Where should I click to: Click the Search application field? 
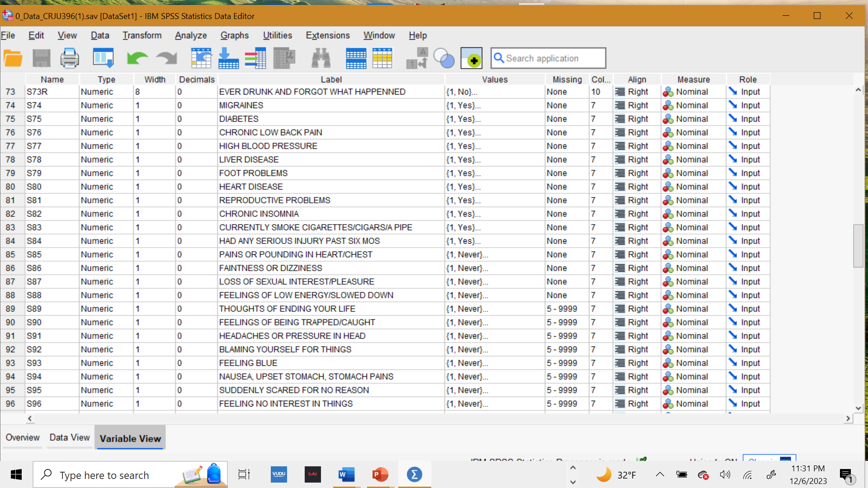click(548, 58)
